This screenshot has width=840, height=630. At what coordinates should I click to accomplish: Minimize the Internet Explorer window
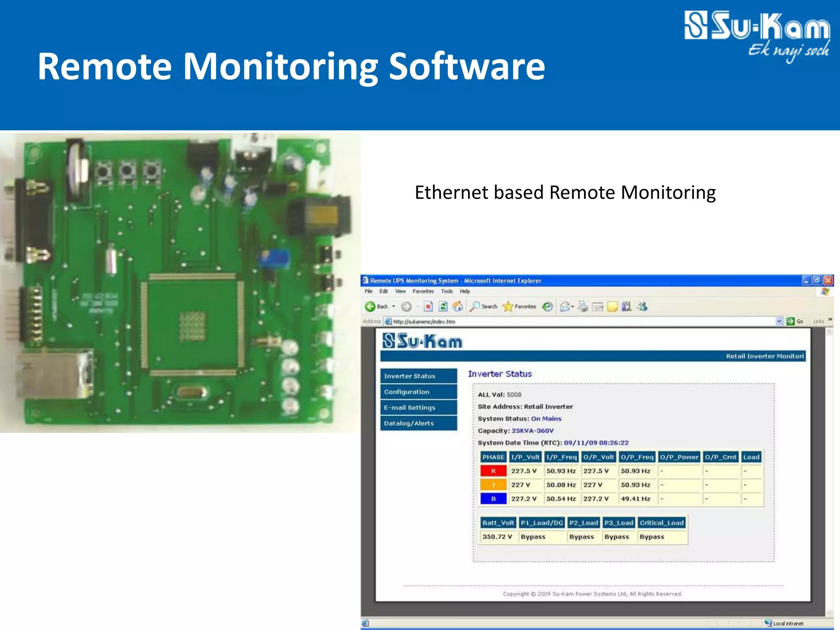point(807,281)
